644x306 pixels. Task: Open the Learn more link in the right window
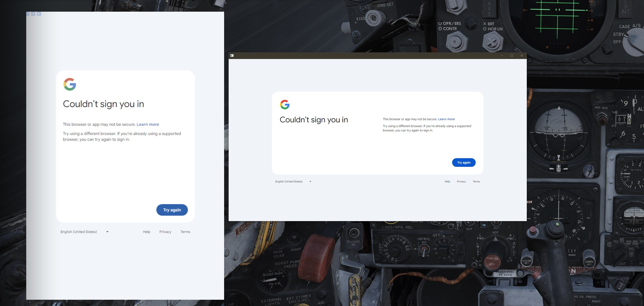446,119
